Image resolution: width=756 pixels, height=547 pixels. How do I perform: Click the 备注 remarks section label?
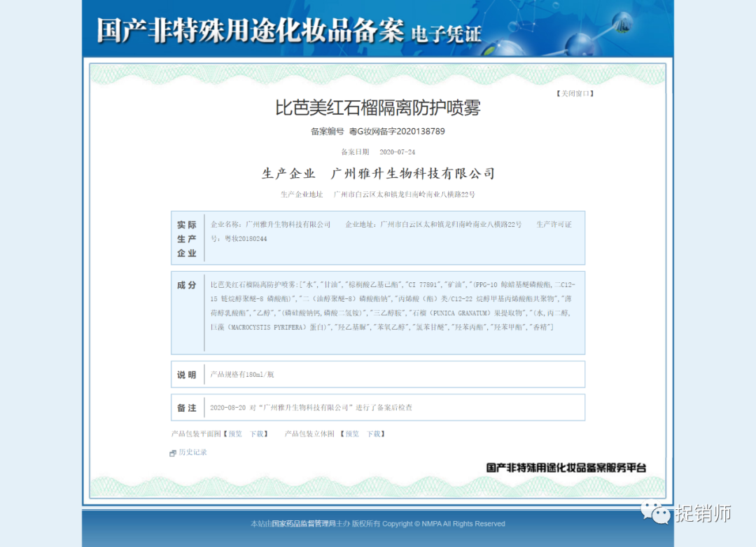[187, 408]
